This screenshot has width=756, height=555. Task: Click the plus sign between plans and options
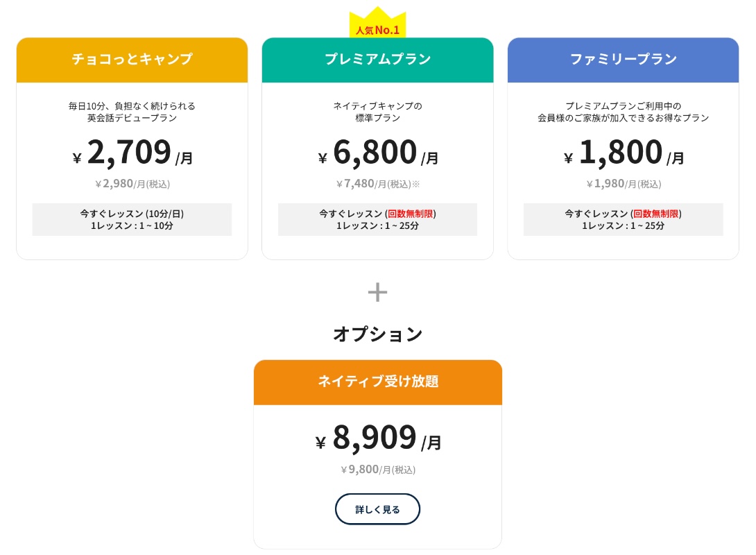(377, 292)
